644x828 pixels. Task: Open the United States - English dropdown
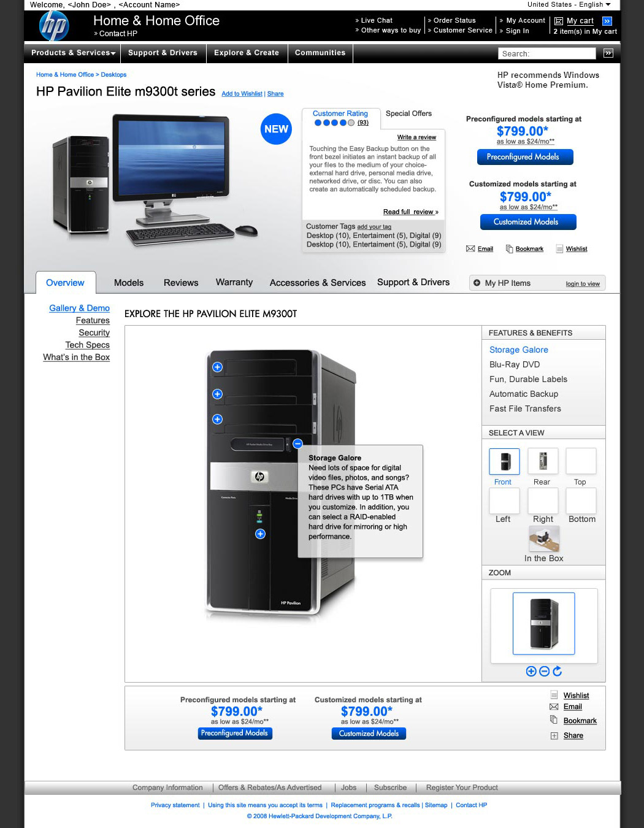pos(569,4)
